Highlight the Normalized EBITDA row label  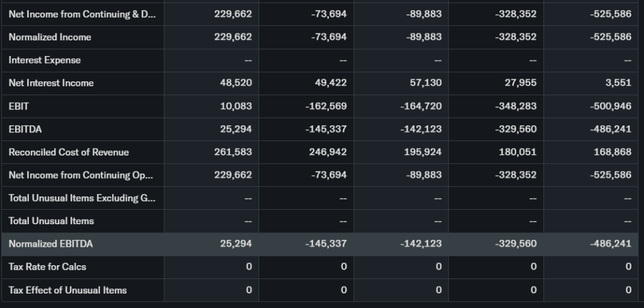click(x=51, y=244)
